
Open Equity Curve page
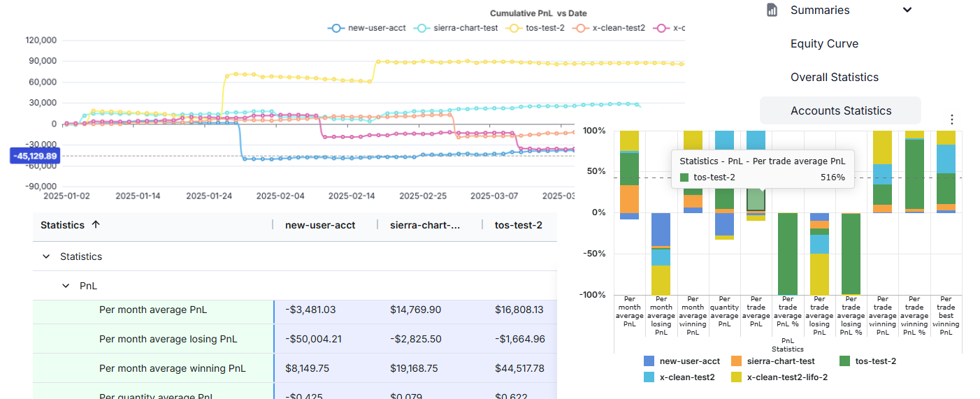pyautogui.click(x=824, y=43)
